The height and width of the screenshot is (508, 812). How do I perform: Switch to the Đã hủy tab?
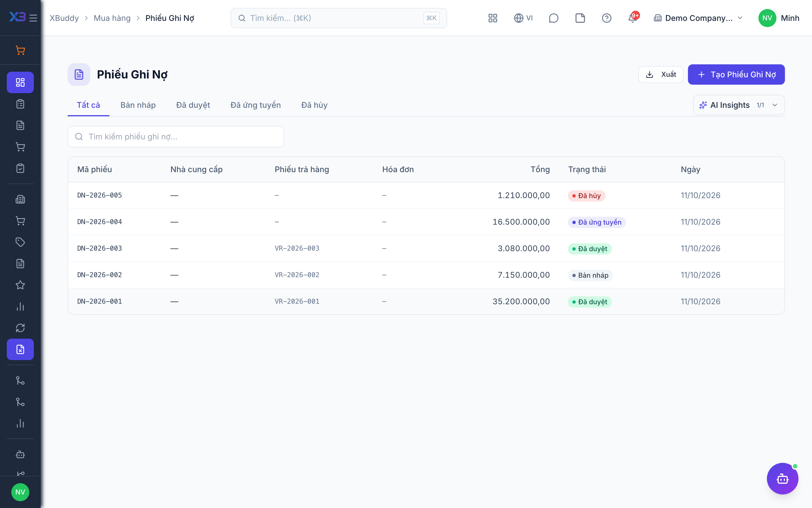click(x=314, y=105)
